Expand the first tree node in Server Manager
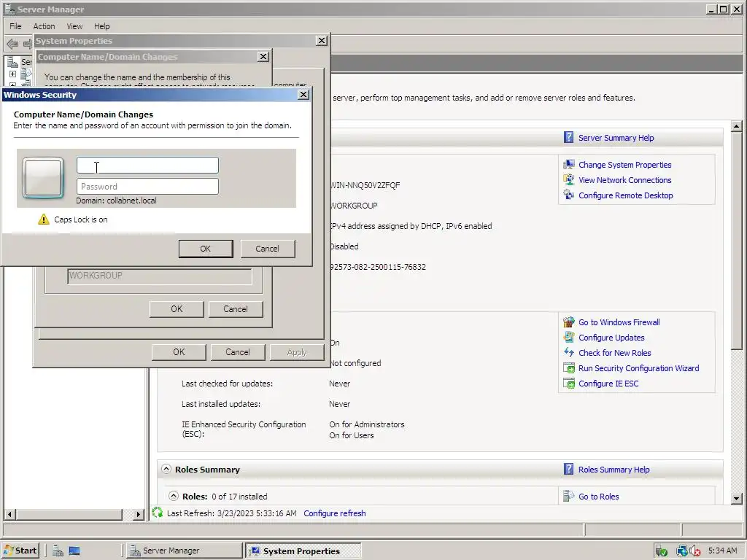Screen dimensions: 747x560 point(12,74)
